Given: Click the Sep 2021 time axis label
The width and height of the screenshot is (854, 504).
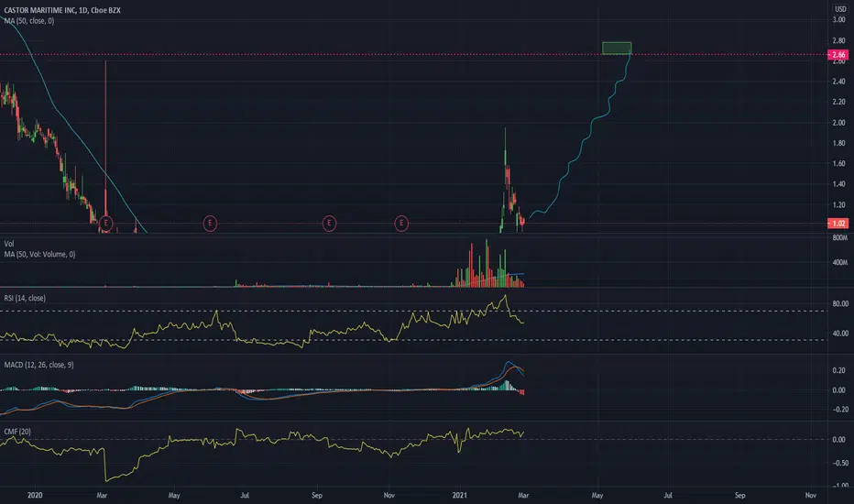Looking at the screenshot, I should pos(739,495).
